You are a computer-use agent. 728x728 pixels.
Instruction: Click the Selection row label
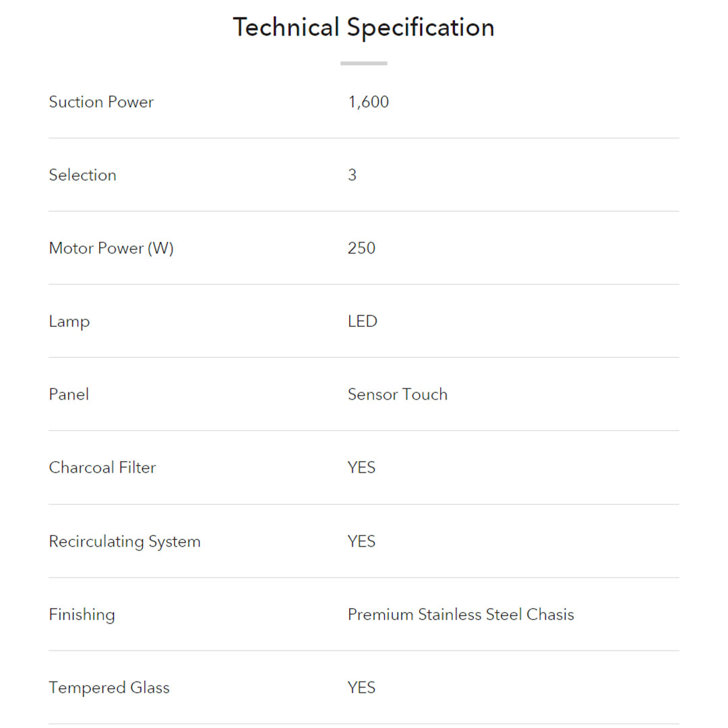click(x=82, y=175)
